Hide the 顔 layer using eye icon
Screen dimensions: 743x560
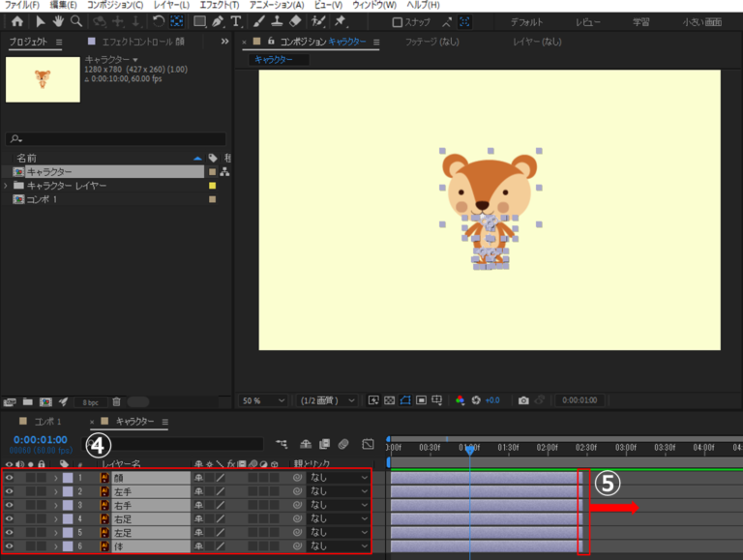(10, 478)
